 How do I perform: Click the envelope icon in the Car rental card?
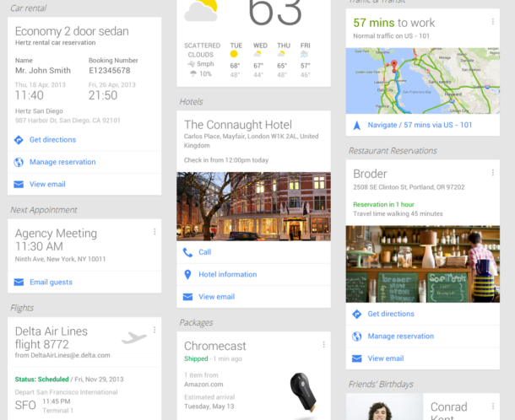coord(19,184)
